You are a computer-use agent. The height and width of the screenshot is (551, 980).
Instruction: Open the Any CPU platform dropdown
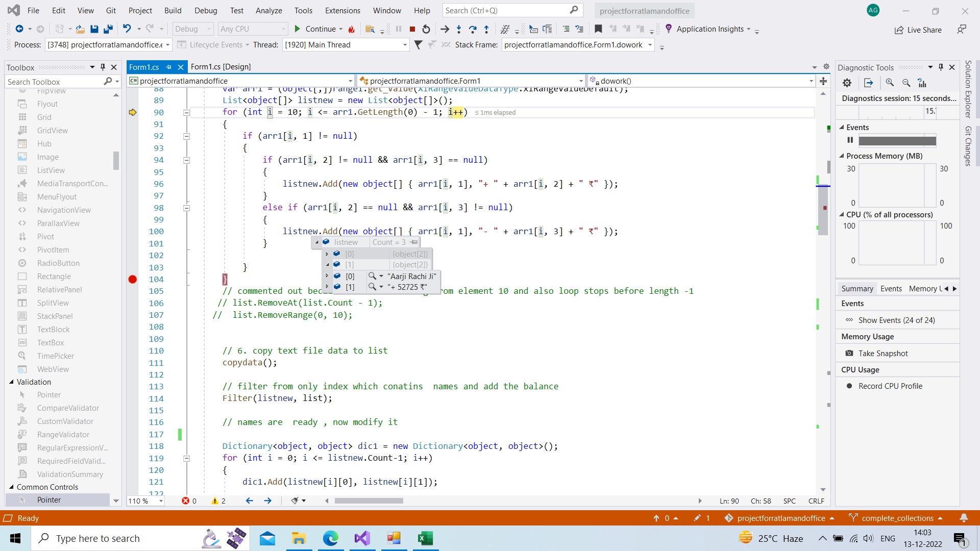tap(284, 29)
